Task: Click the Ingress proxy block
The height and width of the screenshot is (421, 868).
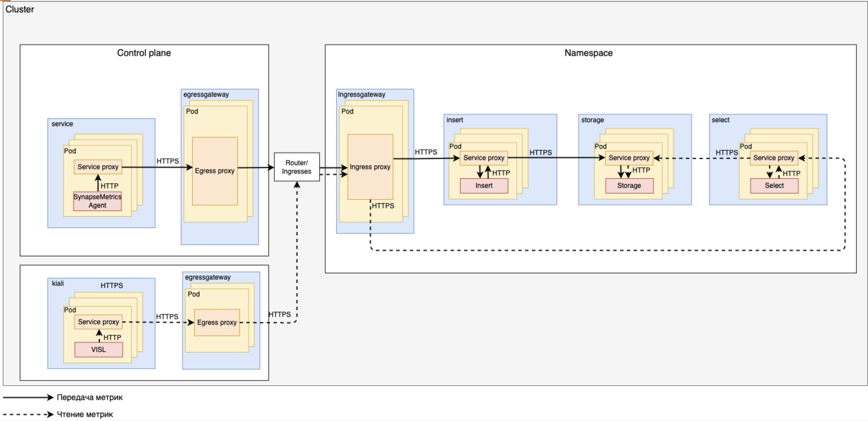Action: [x=370, y=167]
